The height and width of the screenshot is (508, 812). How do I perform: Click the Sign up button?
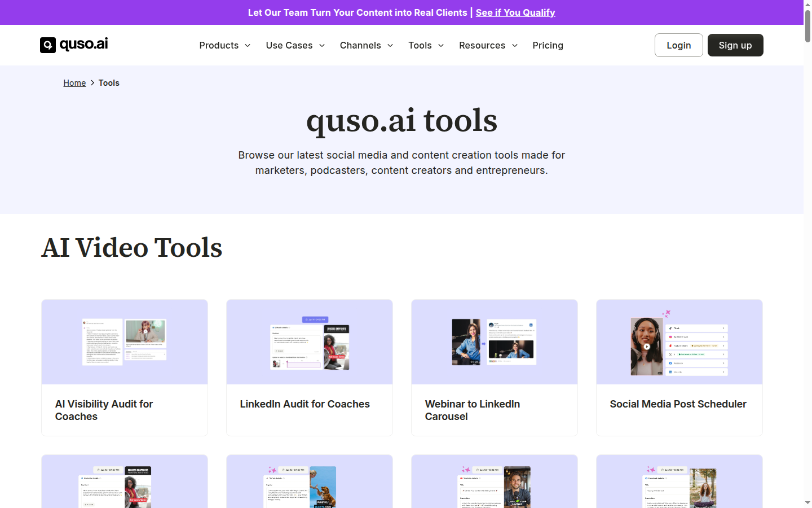[x=735, y=45]
